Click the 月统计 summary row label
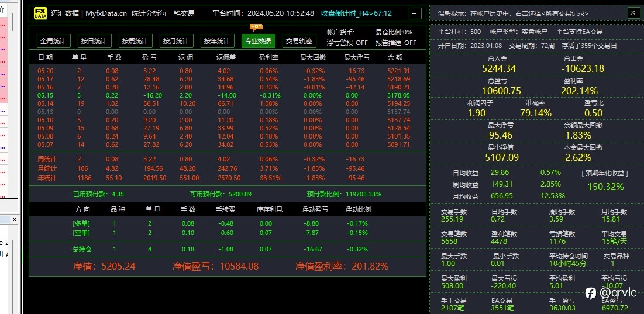The image size is (644, 314). 47,168
